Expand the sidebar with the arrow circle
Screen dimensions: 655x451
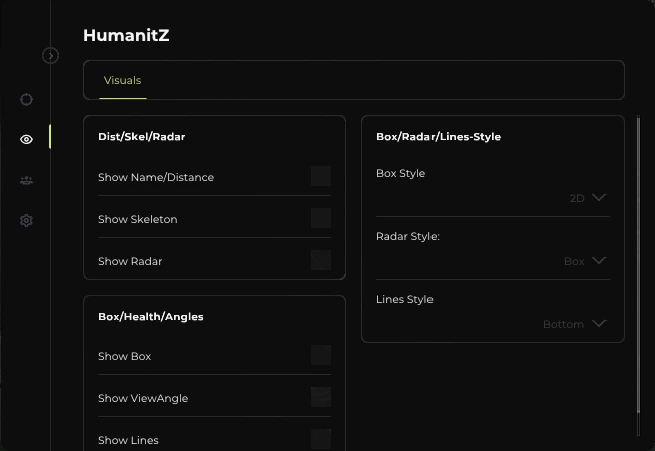click(x=51, y=55)
